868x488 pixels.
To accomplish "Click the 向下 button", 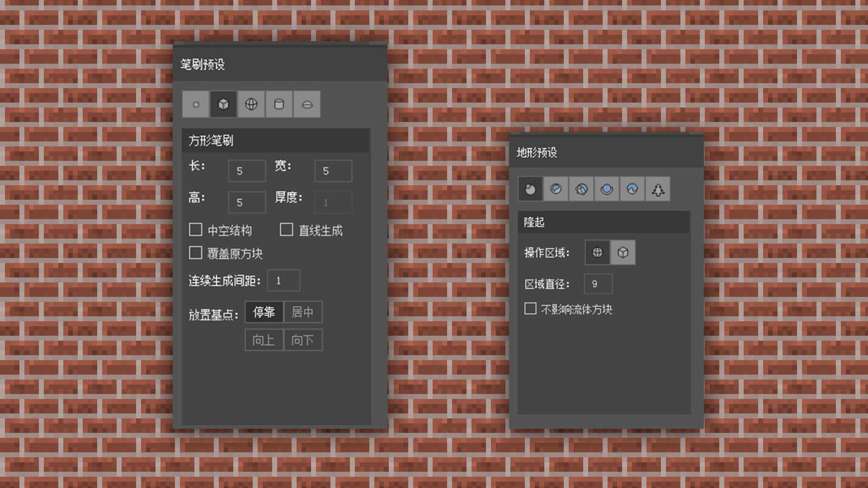I will click(x=303, y=340).
